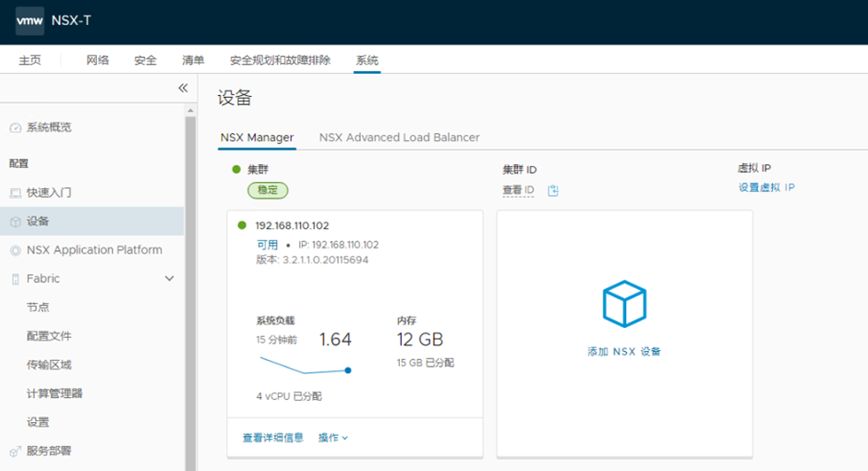Screen dimensions: 868x471
Task: Click 设置虚拟 IP link
Action: (766, 187)
